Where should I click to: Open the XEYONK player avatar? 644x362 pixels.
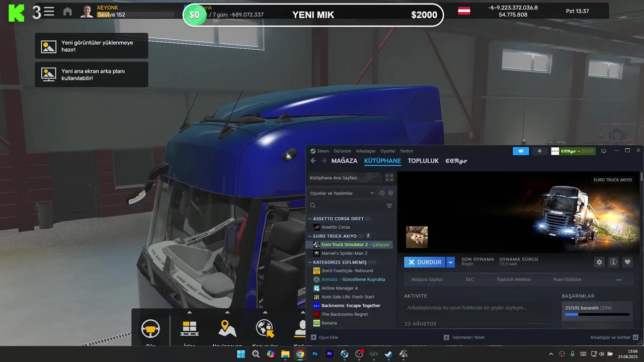coord(87,12)
